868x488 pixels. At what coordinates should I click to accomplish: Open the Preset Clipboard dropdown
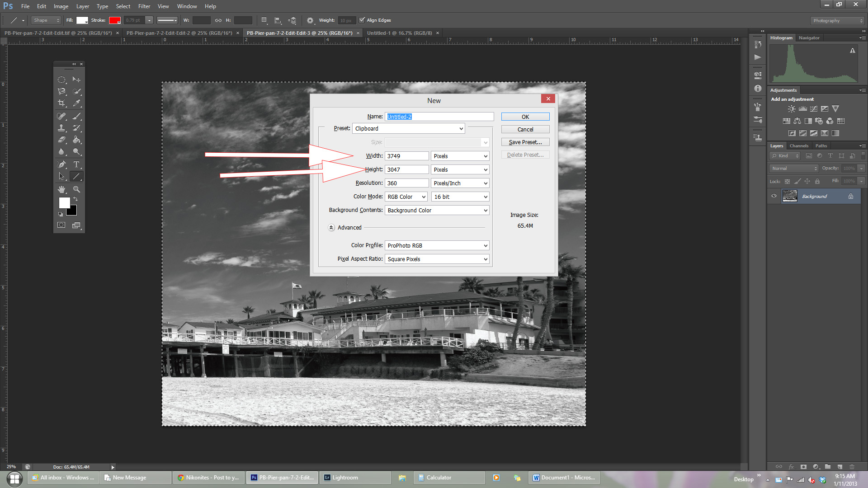point(409,129)
